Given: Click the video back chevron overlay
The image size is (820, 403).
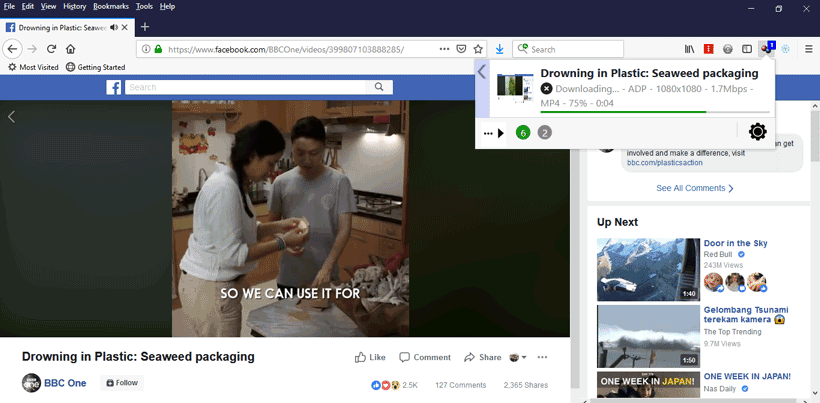Looking at the screenshot, I should tap(12, 117).
